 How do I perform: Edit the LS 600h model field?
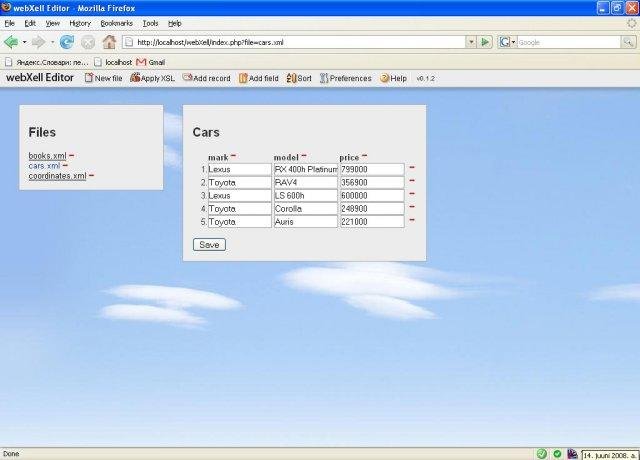tap(306, 196)
